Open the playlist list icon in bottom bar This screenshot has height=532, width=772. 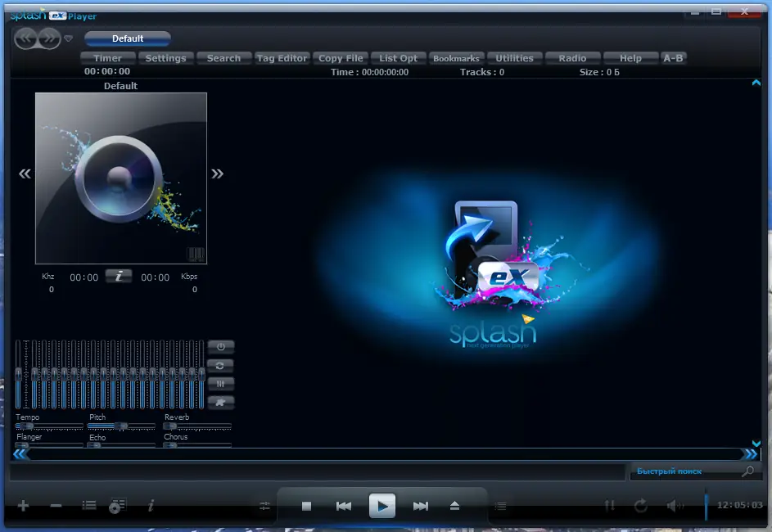coord(89,506)
